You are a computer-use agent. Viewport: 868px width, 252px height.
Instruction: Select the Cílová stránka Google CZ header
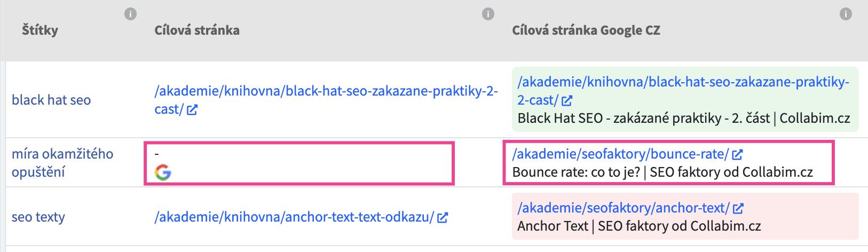coord(586,30)
